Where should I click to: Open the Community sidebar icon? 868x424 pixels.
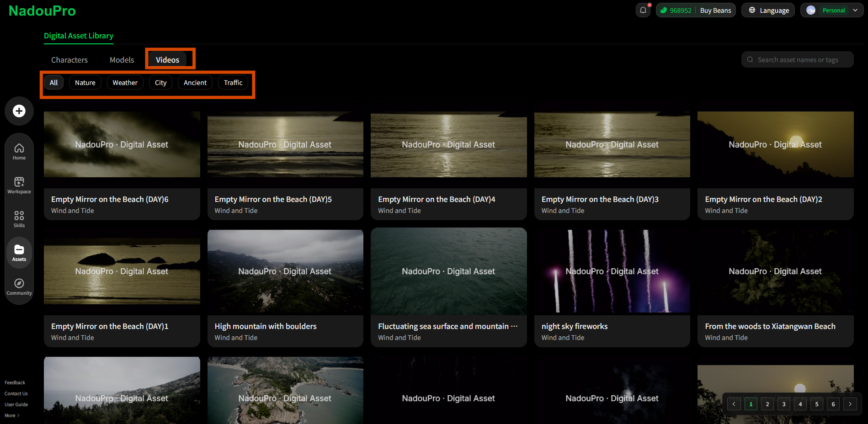coord(19,287)
